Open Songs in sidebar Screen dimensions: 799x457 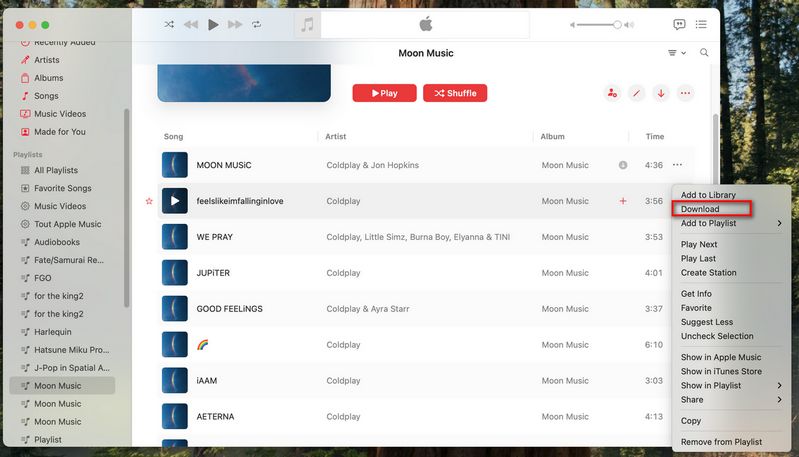pyautogui.click(x=46, y=96)
